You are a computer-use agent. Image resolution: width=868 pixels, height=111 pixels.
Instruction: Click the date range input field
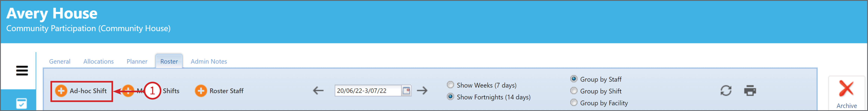[368, 91]
